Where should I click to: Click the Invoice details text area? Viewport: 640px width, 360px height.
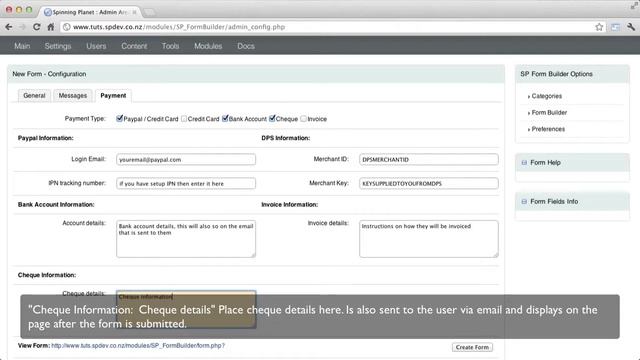429,239
